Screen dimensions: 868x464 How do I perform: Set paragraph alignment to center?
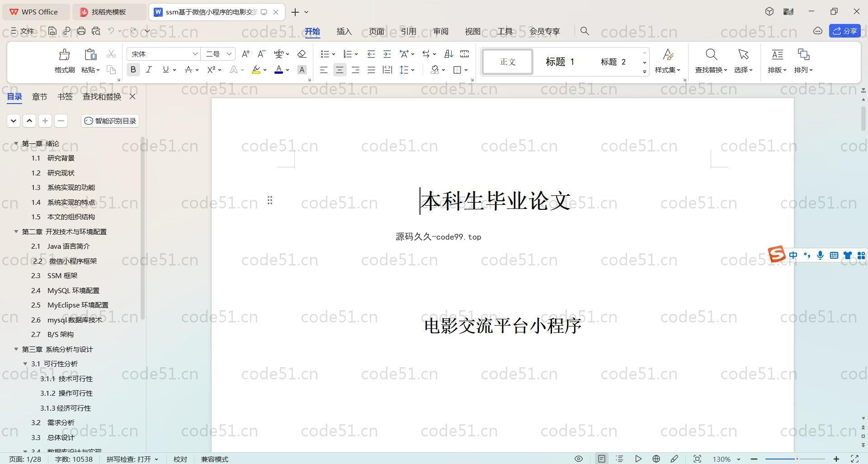coord(340,70)
